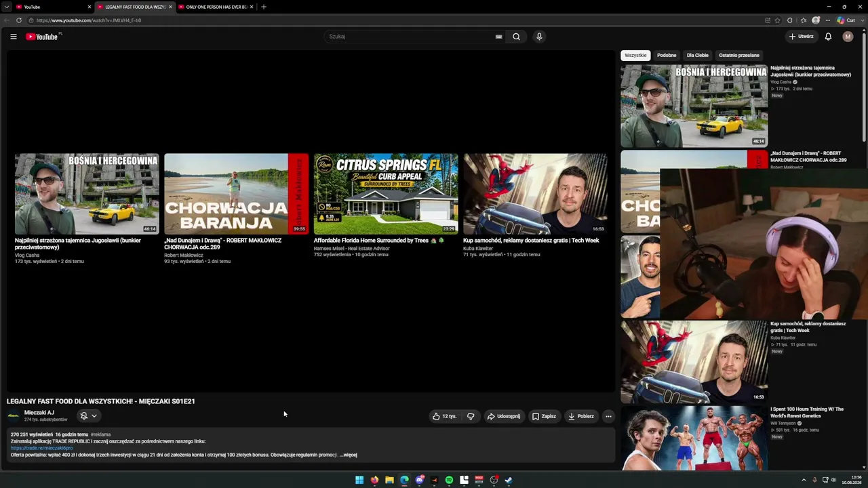Switch to ONLY ONE PERSON HAS EVER tab
Screen dimensions: 868x488
[x=216, y=7]
